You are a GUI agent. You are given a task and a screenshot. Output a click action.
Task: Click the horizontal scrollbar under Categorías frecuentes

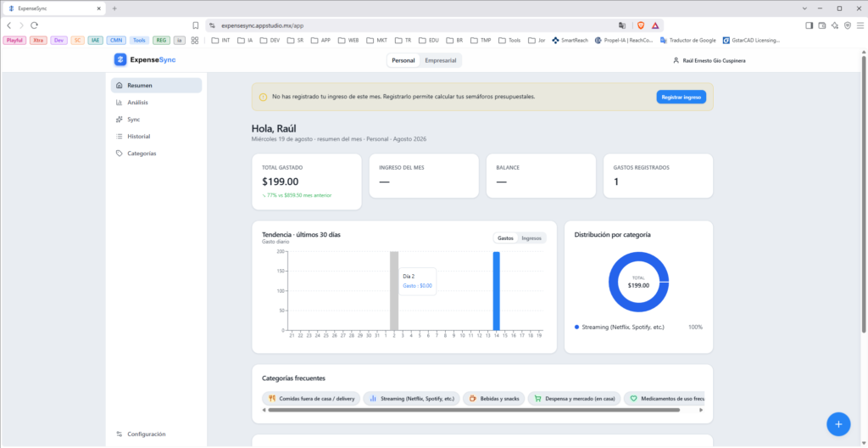pos(473,411)
